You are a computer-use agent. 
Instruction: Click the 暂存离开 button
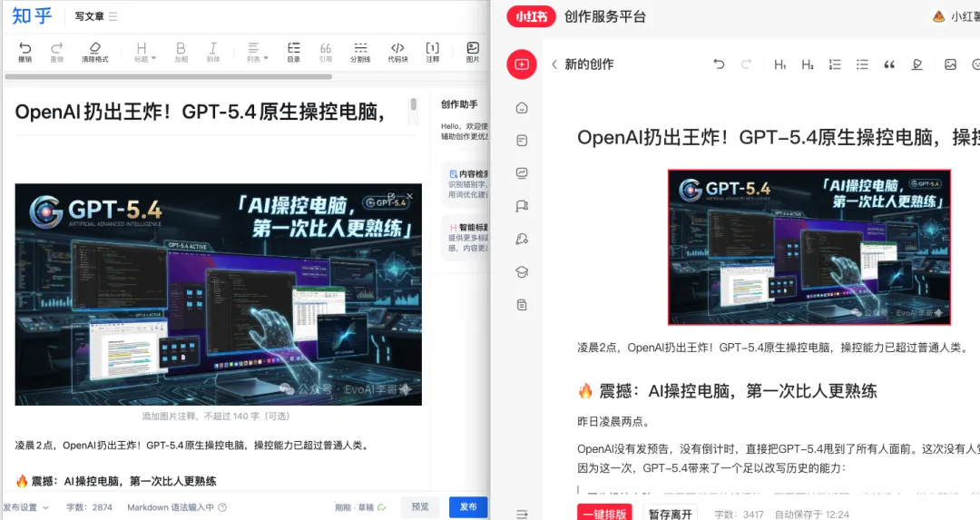670,513
